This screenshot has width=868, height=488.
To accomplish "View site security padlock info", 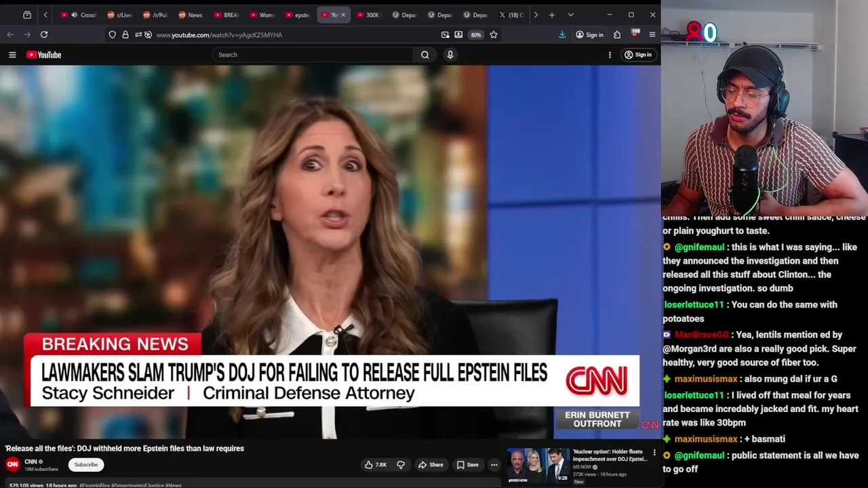I will point(125,35).
